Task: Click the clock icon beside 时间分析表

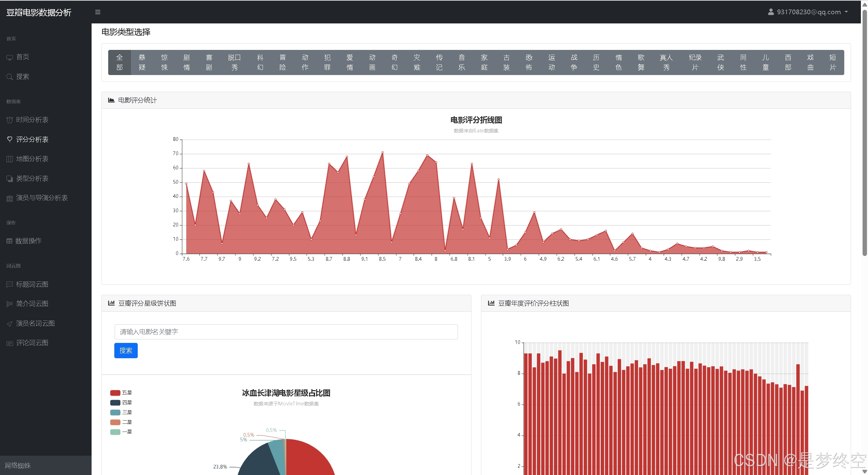Action: click(9, 120)
